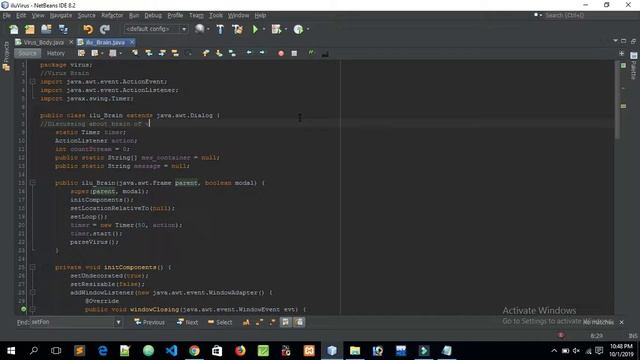The width and height of the screenshot is (640, 360).
Task: Click the Clean and Build broom icon
Action: (237, 29)
